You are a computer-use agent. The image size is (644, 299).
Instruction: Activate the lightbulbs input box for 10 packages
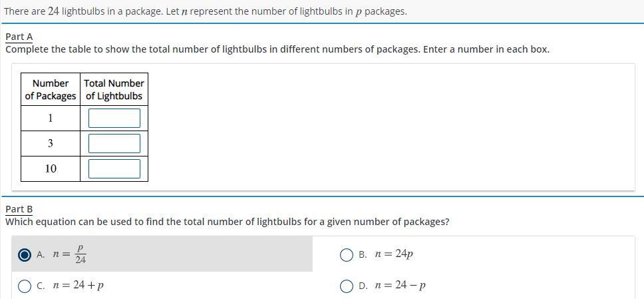click(x=114, y=169)
